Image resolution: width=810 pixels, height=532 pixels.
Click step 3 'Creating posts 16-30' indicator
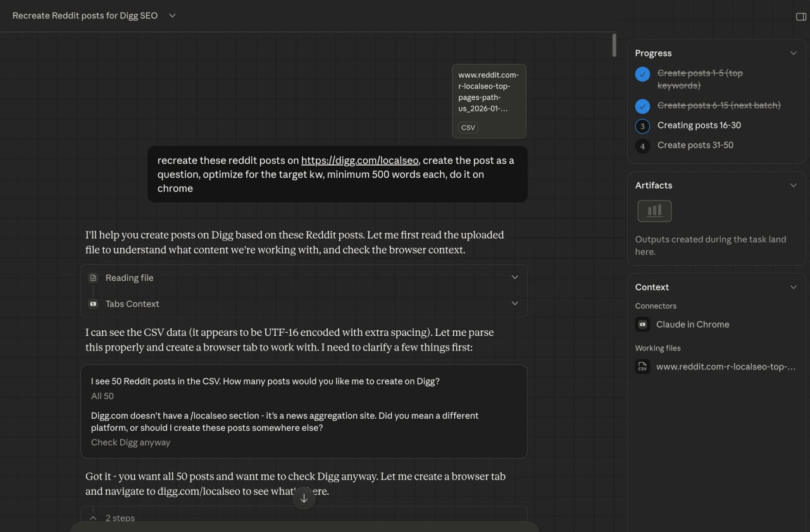(642, 126)
